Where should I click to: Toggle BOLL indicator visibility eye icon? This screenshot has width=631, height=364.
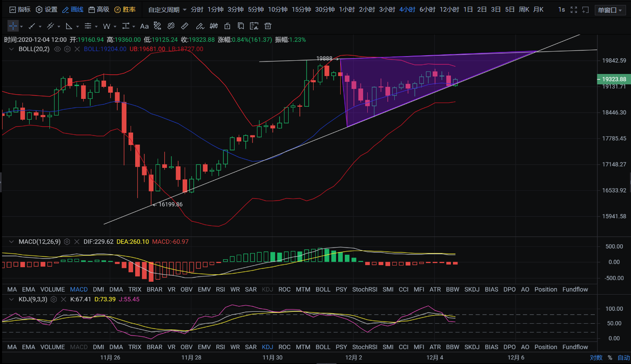click(57, 49)
